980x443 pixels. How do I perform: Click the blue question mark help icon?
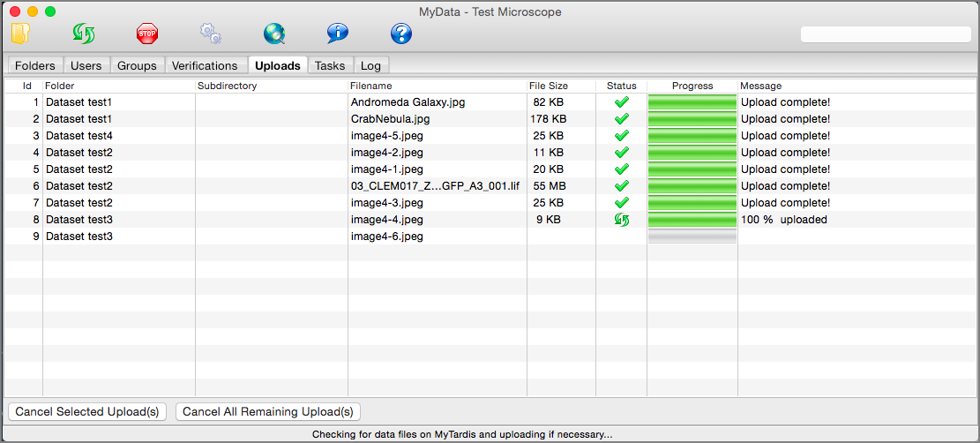tap(401, 34)
